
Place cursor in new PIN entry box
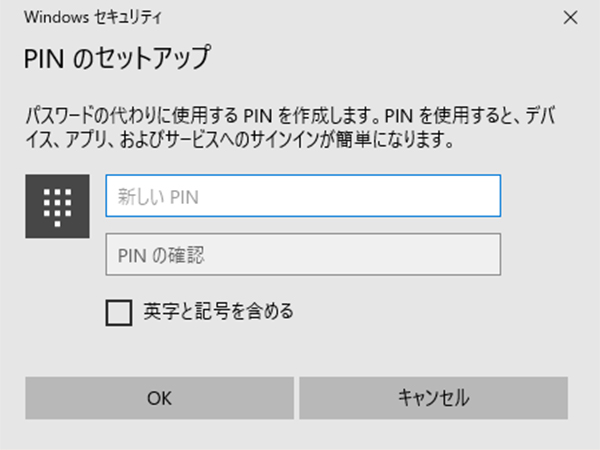coord(302,196)
